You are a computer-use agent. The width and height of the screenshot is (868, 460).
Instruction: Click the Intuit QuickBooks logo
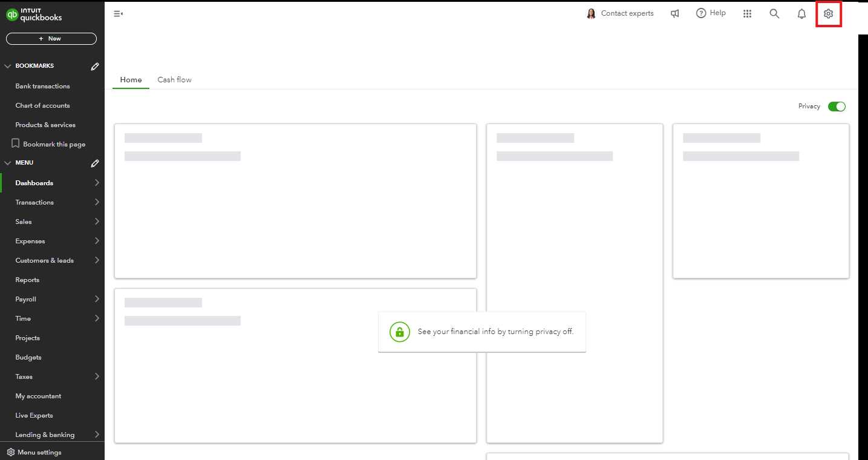[x=34, y=14]
